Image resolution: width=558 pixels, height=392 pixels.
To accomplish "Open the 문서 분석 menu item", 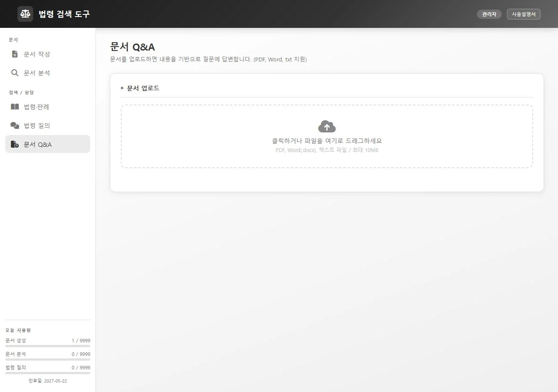I will pos(48,73).
